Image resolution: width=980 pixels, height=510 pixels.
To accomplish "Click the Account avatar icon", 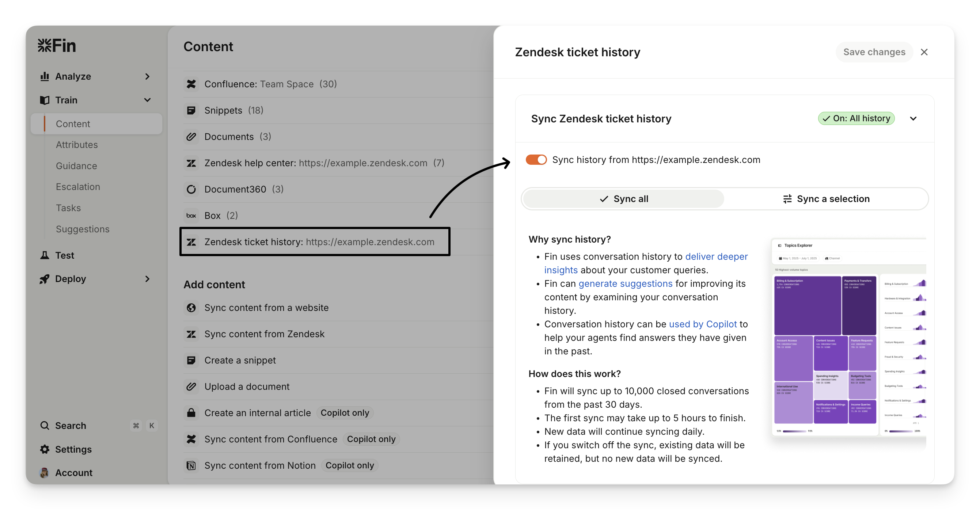I will (44, 473).
